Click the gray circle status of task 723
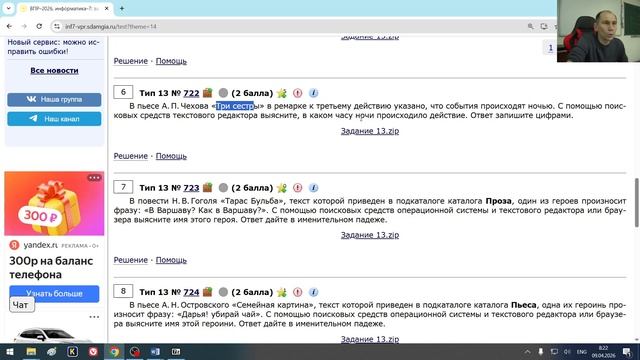This screenshot has width=640, height=360. 223,188
